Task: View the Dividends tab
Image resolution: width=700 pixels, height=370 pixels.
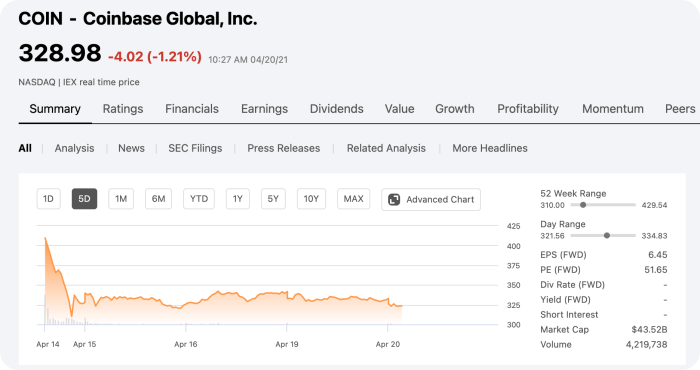Action: tap(337, 109)
